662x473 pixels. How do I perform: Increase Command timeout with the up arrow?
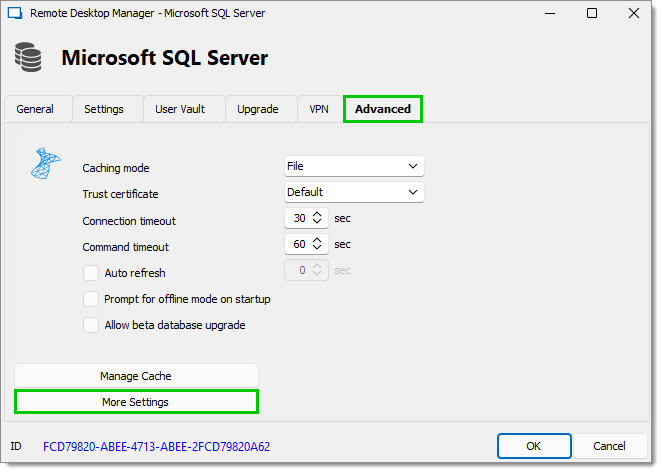317,240
